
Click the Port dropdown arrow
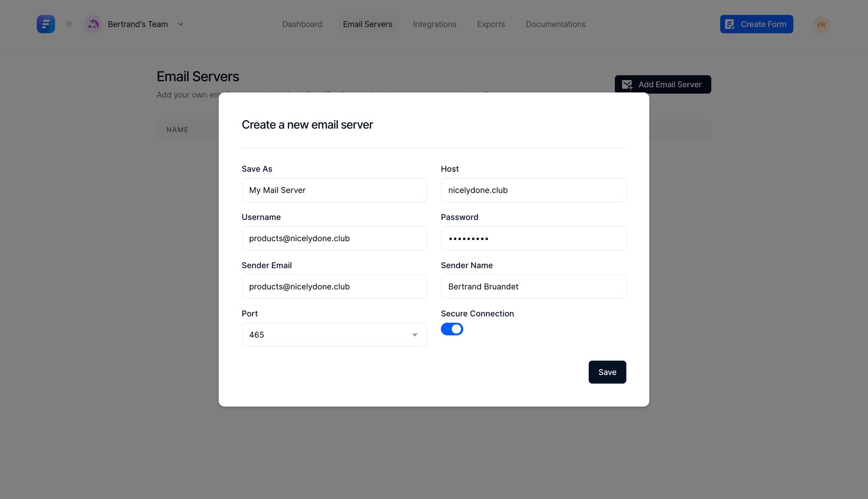point(414,335)
